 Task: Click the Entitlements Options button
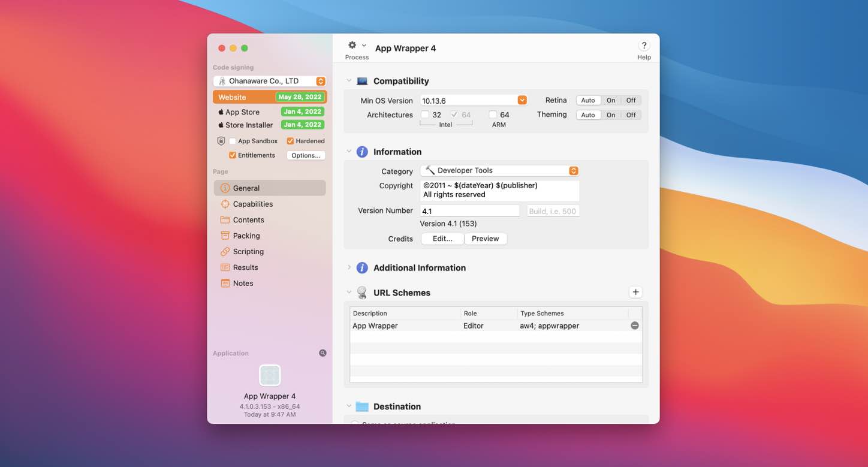pos(306,155)
